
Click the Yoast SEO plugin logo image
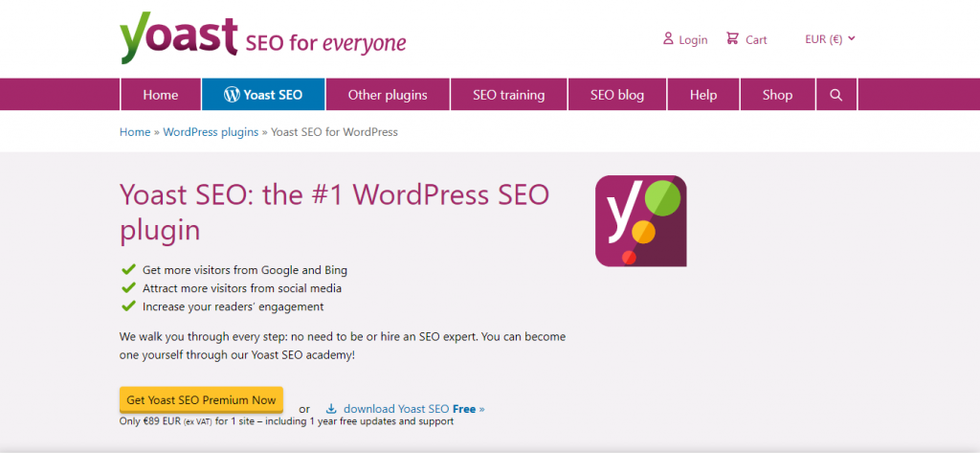[640, 221]
